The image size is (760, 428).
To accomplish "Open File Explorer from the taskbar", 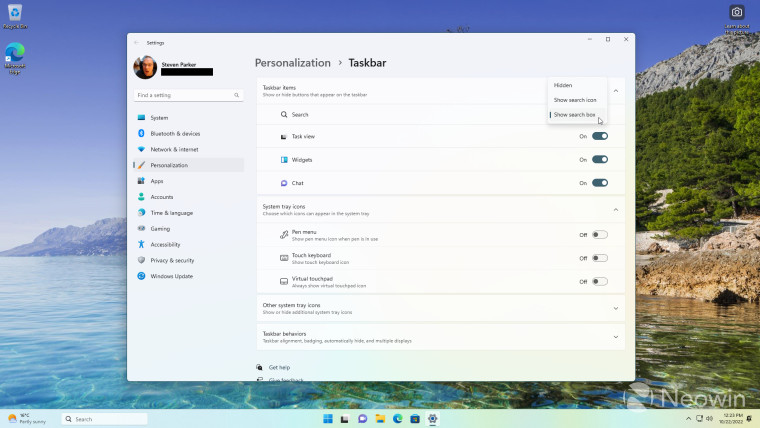I will pos(380,419).
